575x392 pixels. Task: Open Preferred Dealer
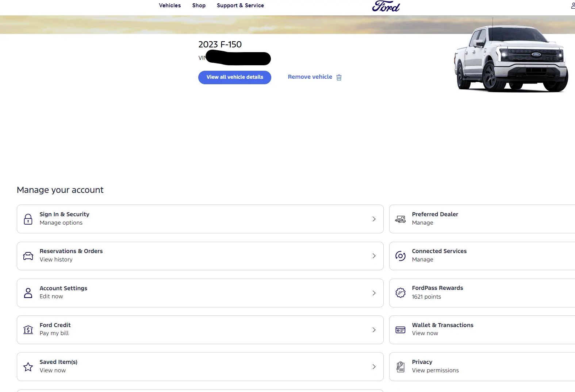[x=482, y=219]
